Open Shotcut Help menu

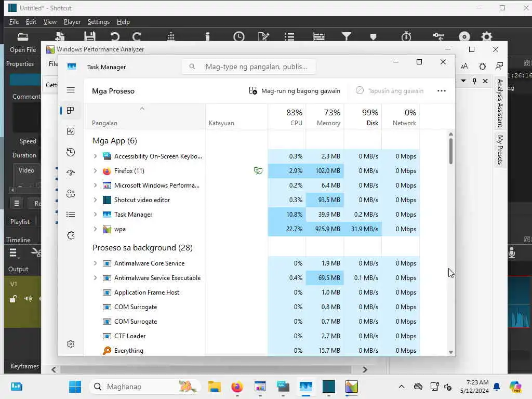123,22
